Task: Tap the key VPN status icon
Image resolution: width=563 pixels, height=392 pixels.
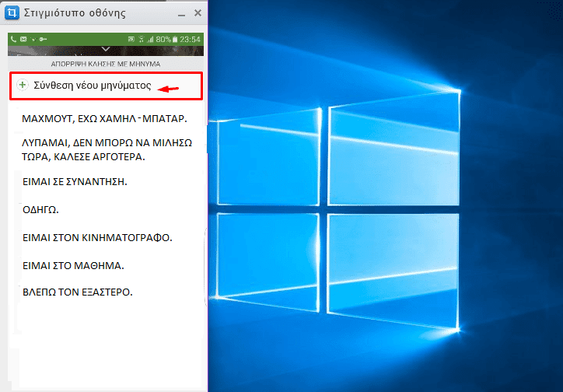Action: tap(43, 39)
